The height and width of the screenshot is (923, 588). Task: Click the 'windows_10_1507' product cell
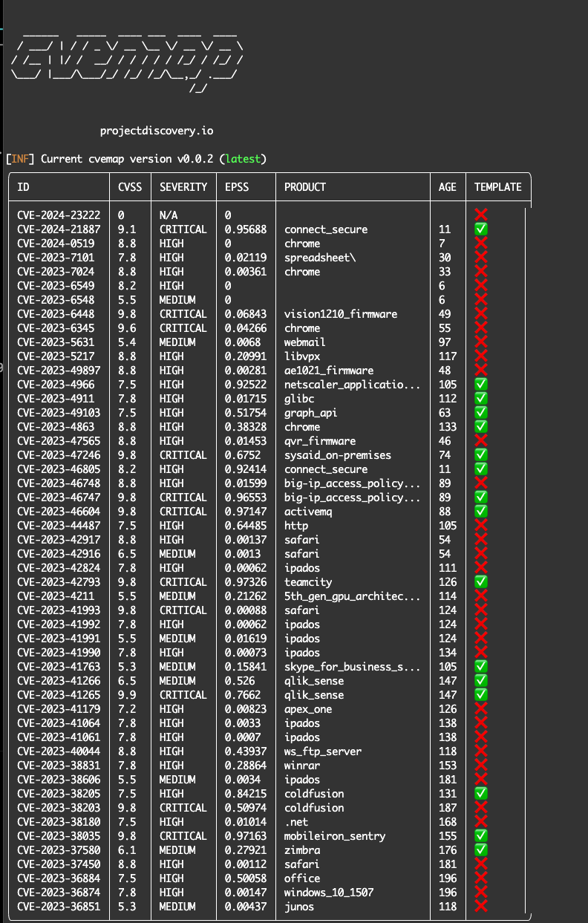329,893
